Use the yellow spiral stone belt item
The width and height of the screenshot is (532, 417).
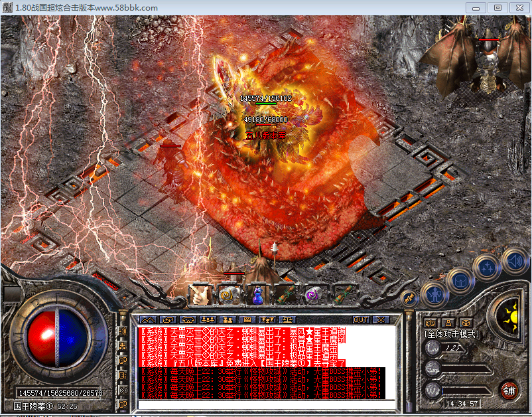(x=229, y=295)
